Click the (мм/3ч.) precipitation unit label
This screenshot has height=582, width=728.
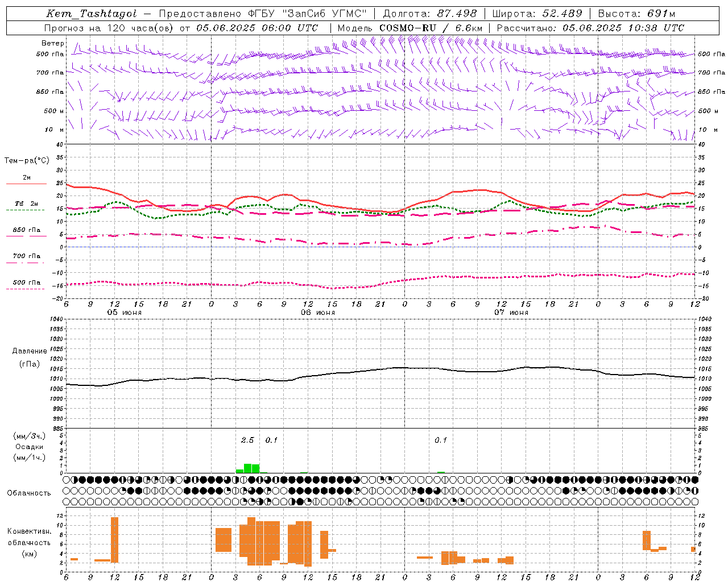click(x=30, y=436)
